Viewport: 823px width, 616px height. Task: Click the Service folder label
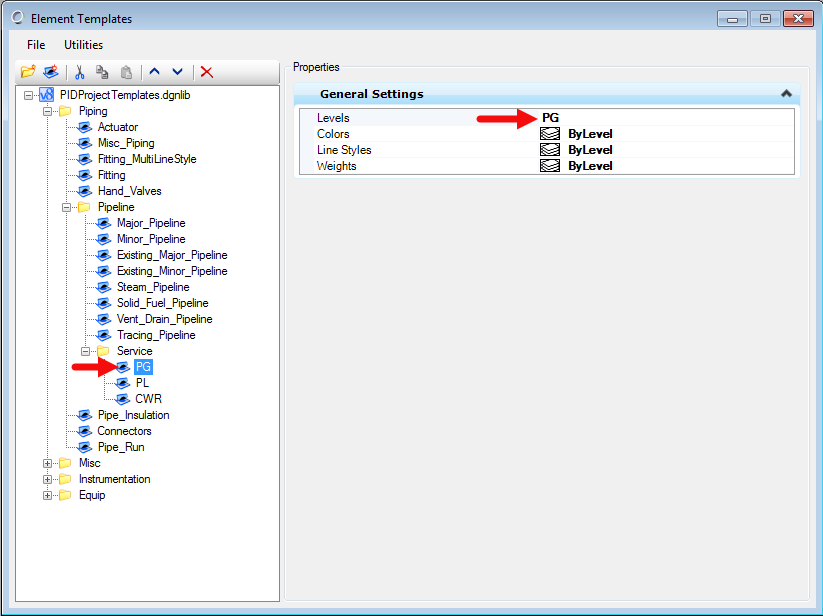(x=134, y=351)
